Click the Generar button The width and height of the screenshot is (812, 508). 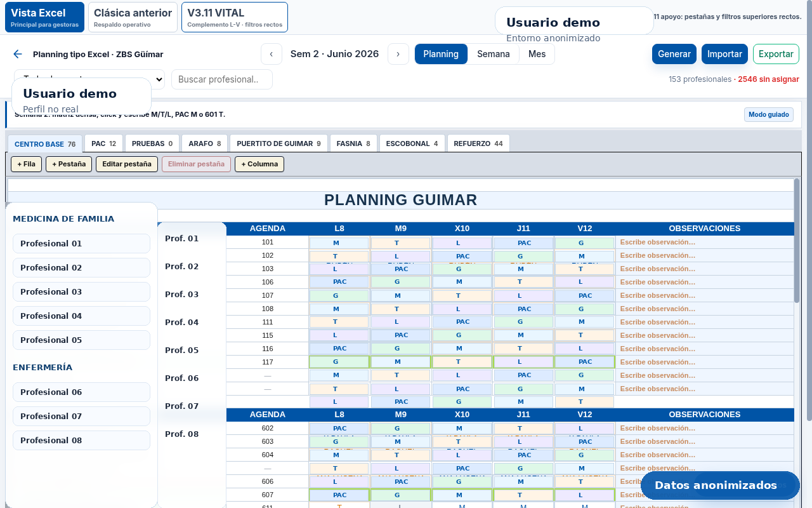pyautogui.click(x=674, y=54)
